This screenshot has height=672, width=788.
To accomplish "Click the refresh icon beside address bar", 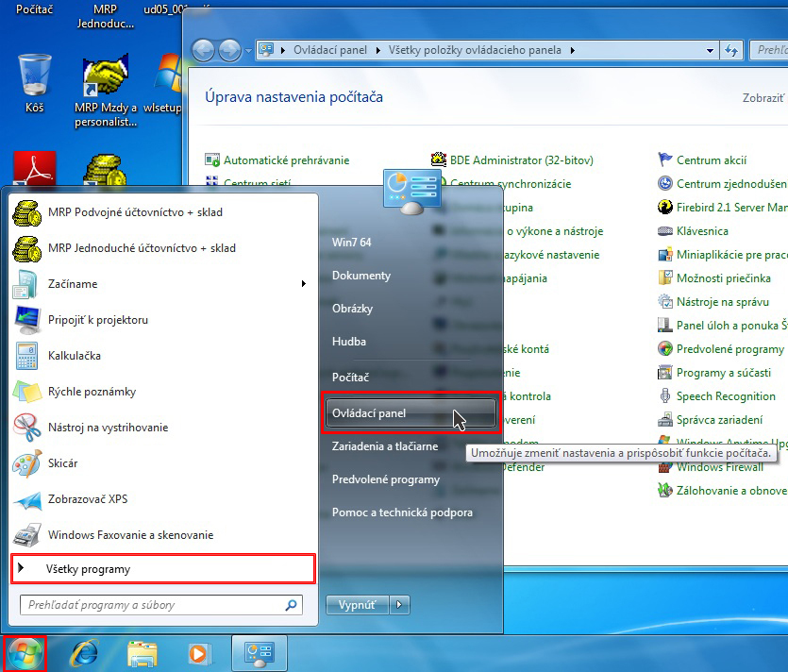I will (731, 50).
